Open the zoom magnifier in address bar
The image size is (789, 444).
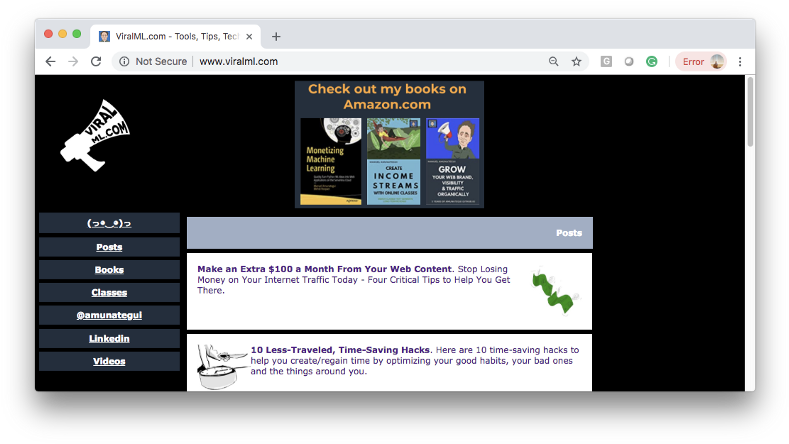(554, 61)
